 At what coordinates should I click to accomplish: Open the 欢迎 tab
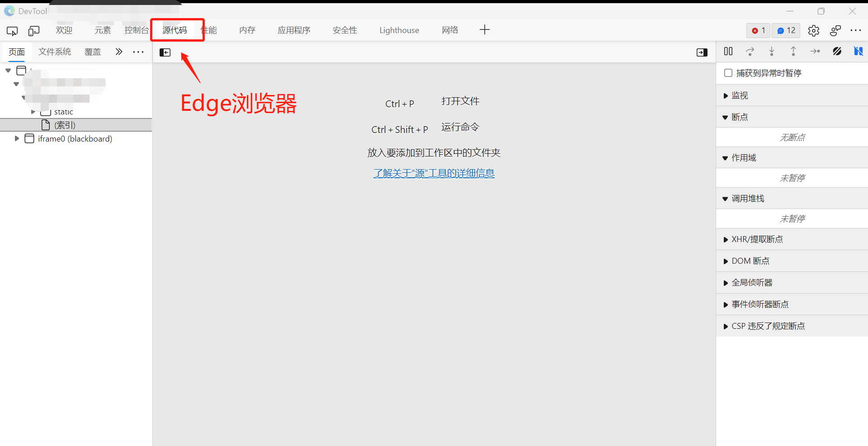click(x=64, y=30)
